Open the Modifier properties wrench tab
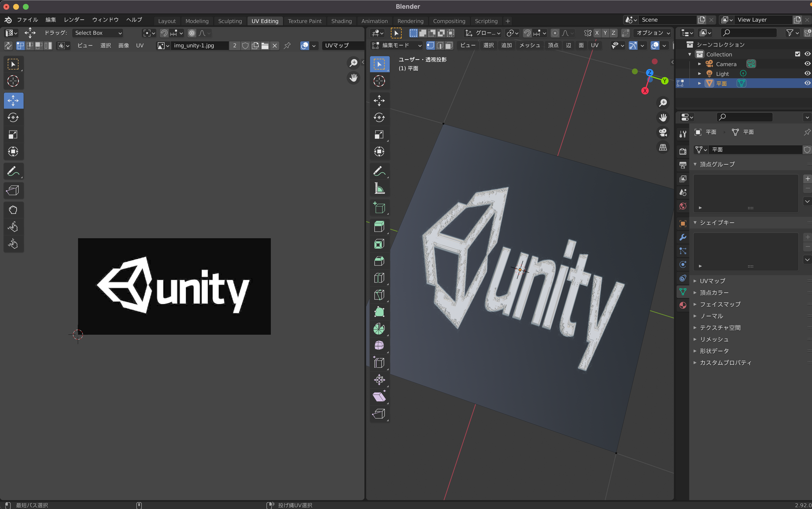Screen dimensions: 812x509 coord(683,237)
